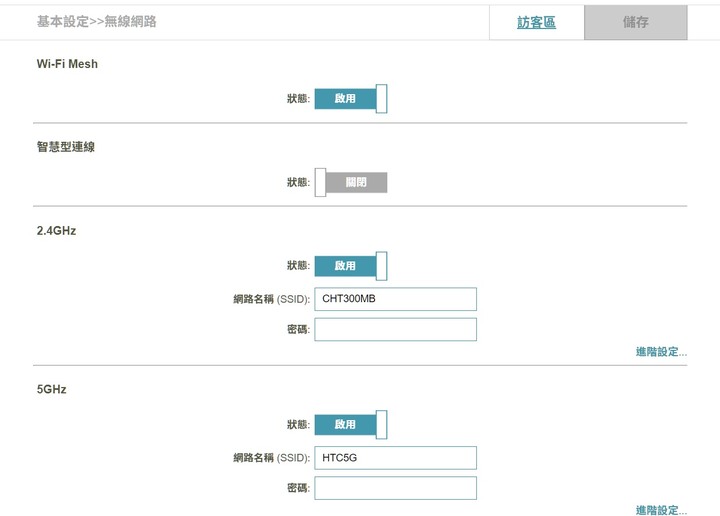
Task: Click the 網路名稱 (SSID) label under 2.4GHz
Action: coord(271,299)
